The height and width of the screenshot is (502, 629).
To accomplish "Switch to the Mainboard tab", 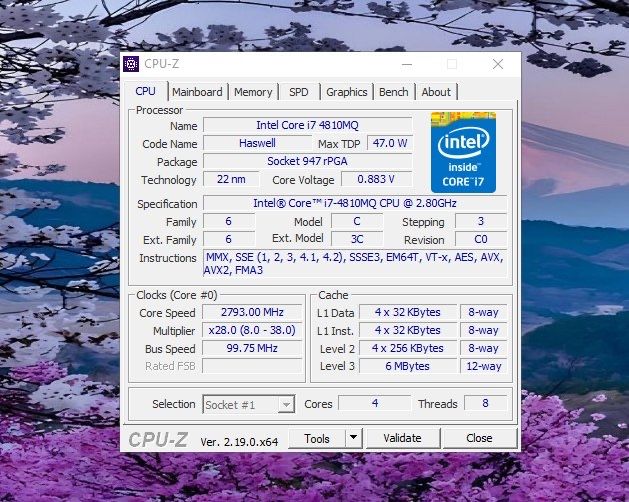I will coord(197,92).
